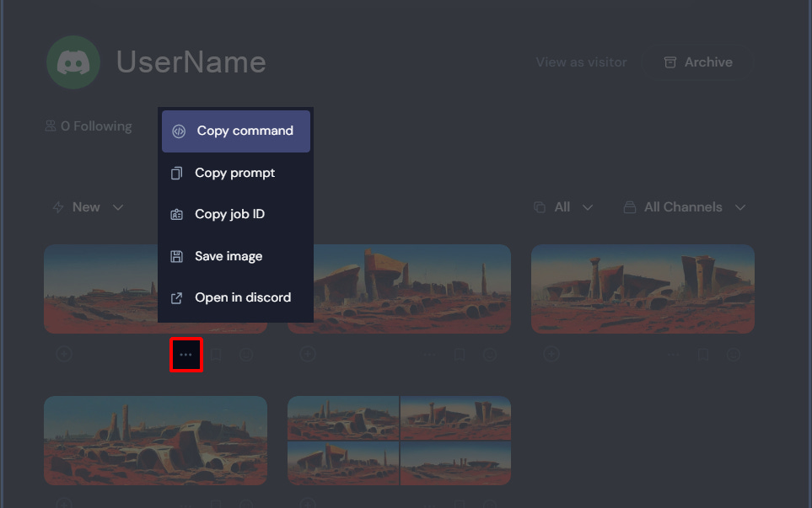Open the Archive page
This screenshot has height=508, width=812.
coord(697,62)
